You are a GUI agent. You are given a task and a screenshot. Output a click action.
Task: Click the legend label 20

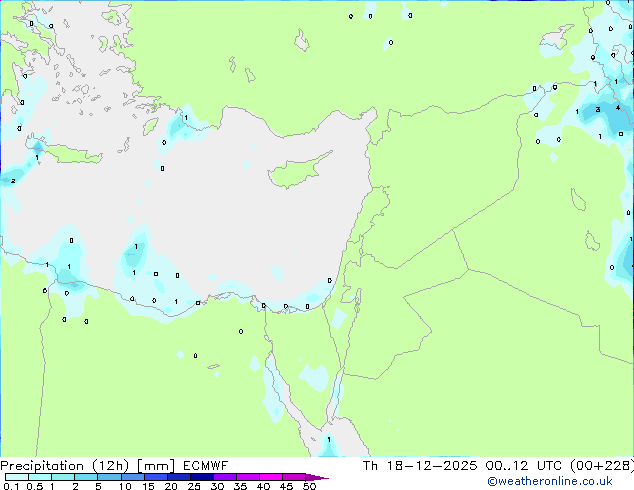[x=171, y=486]
